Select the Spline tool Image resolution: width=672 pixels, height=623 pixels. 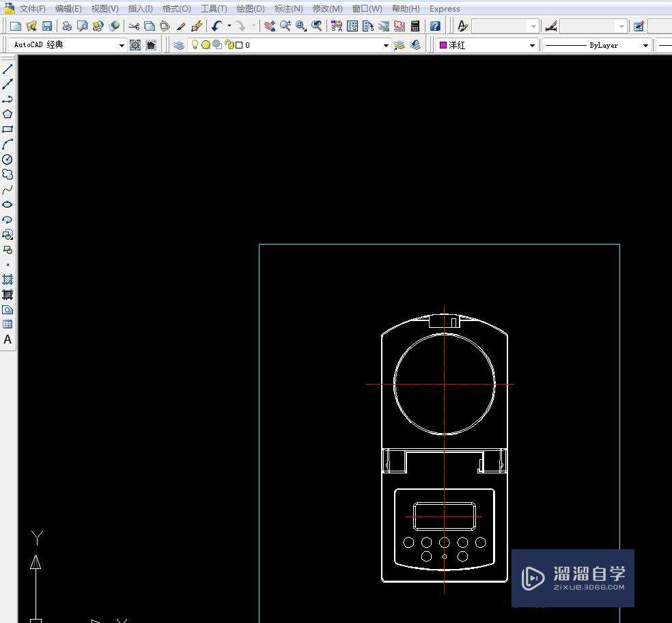click(8, 189)
